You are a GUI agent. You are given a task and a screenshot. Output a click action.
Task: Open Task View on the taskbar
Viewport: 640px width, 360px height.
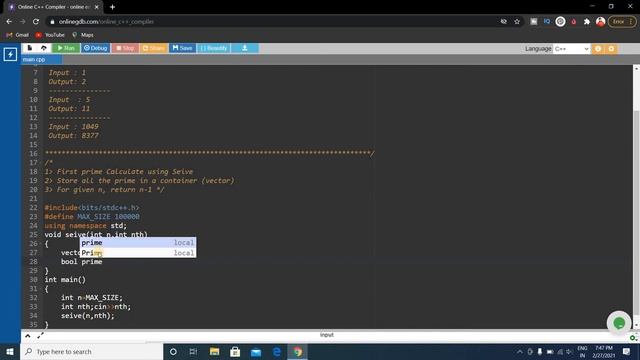tap(193, 351)
